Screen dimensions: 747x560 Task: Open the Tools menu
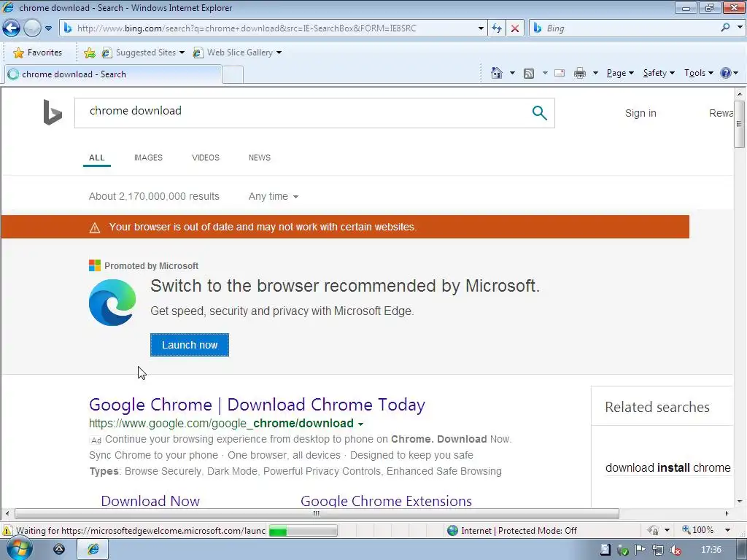698,73
